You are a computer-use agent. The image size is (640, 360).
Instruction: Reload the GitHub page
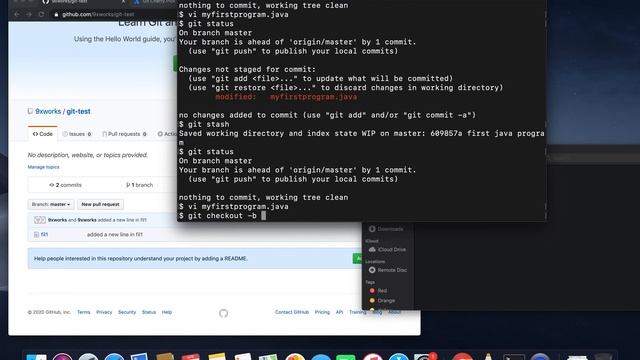[x=41, y=14]
